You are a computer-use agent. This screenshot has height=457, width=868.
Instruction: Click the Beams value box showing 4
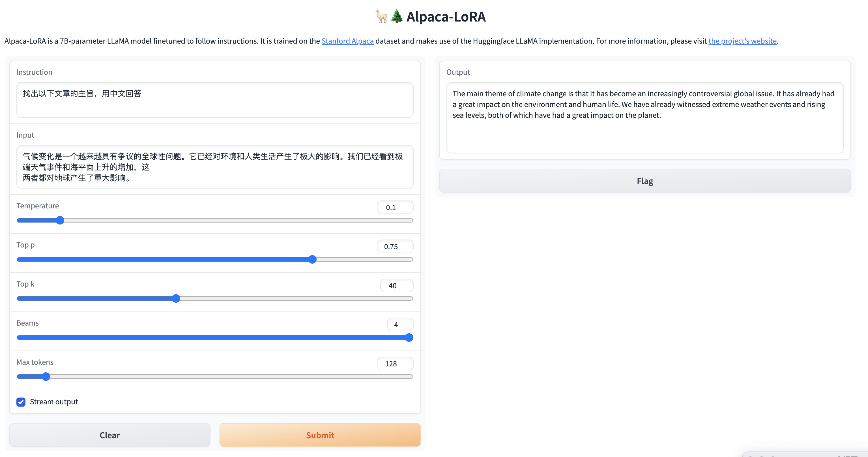click(400, 324)
